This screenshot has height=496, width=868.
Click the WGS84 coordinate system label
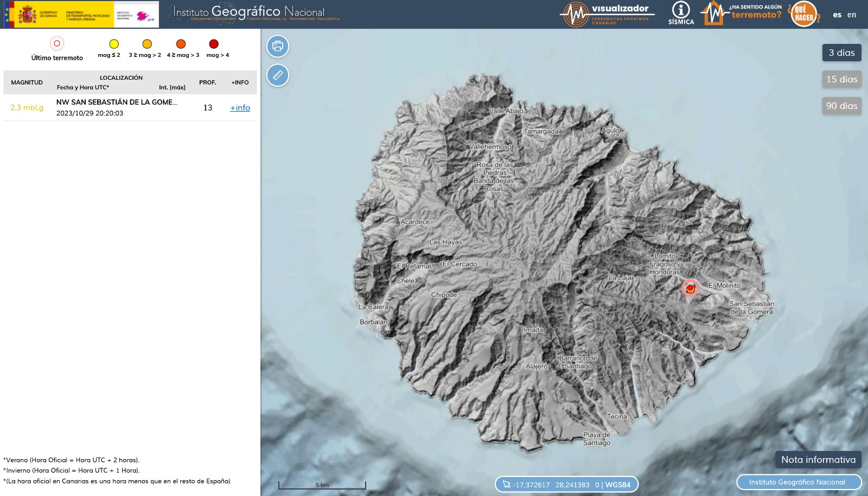coord(618,485)
